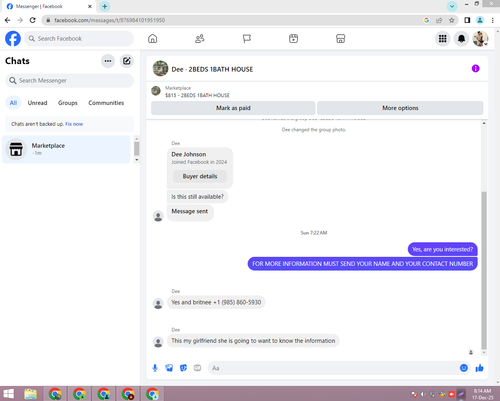Click the conversation scrollbar thumb
500x401 pixels.
coord(484,270)
